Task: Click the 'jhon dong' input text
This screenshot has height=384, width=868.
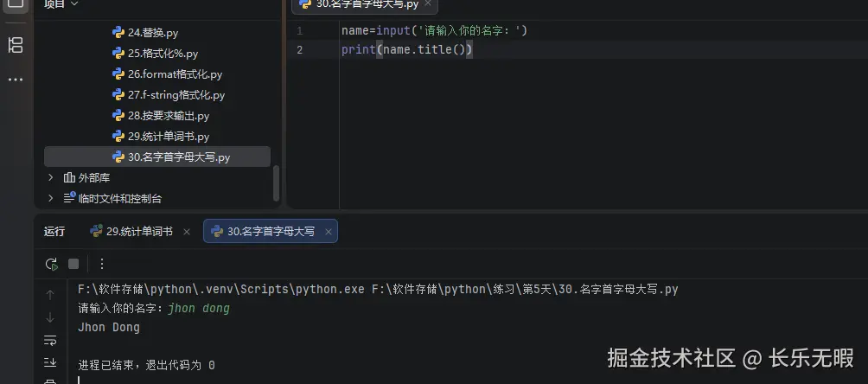Action: [199, 308]
